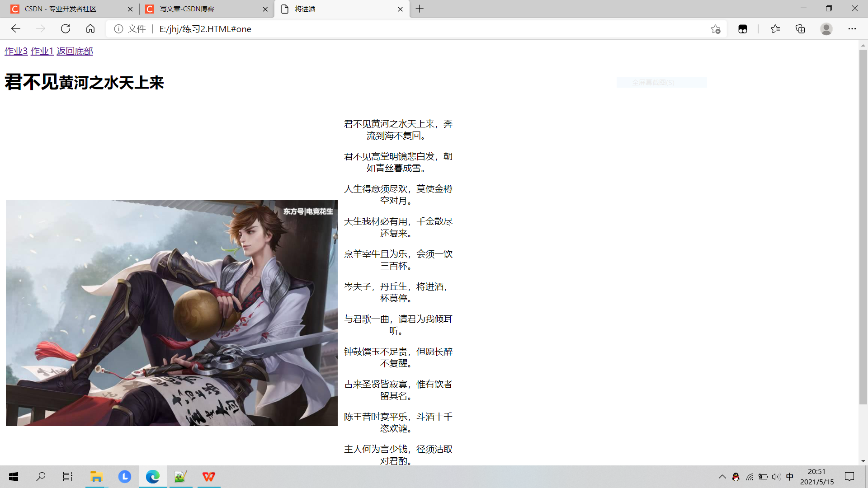This screenshot has height=488, width=868.
Task: Close the 写文章-CSDN博客 tab
Action: pos(265,9)
